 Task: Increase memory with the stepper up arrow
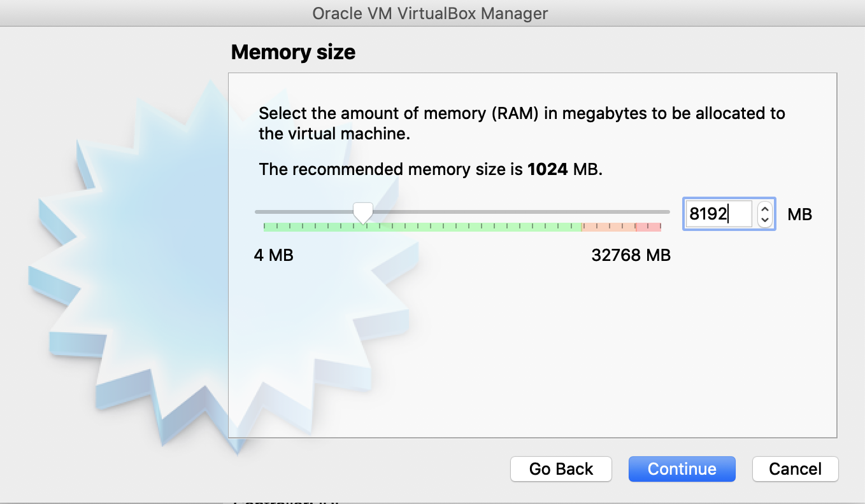[765, 208]
